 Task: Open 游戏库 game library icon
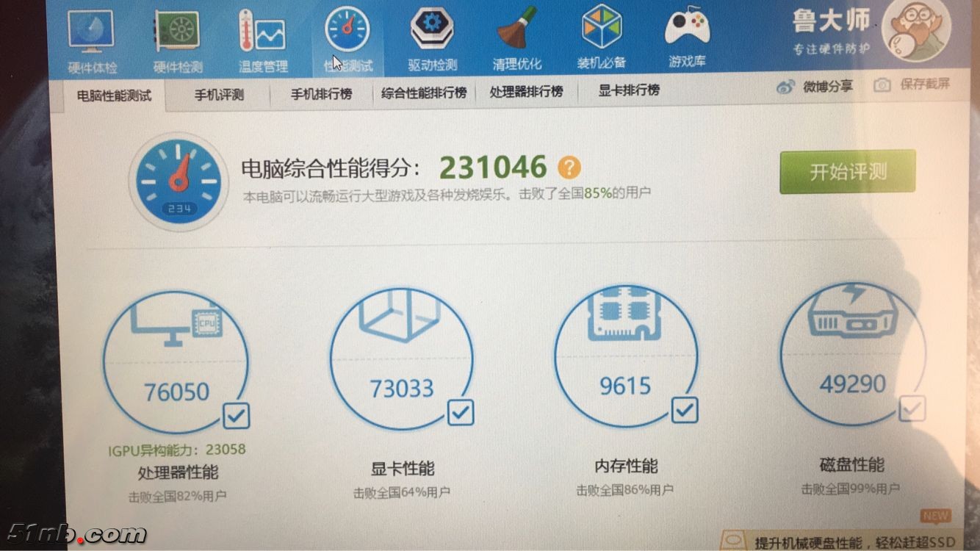687,35
